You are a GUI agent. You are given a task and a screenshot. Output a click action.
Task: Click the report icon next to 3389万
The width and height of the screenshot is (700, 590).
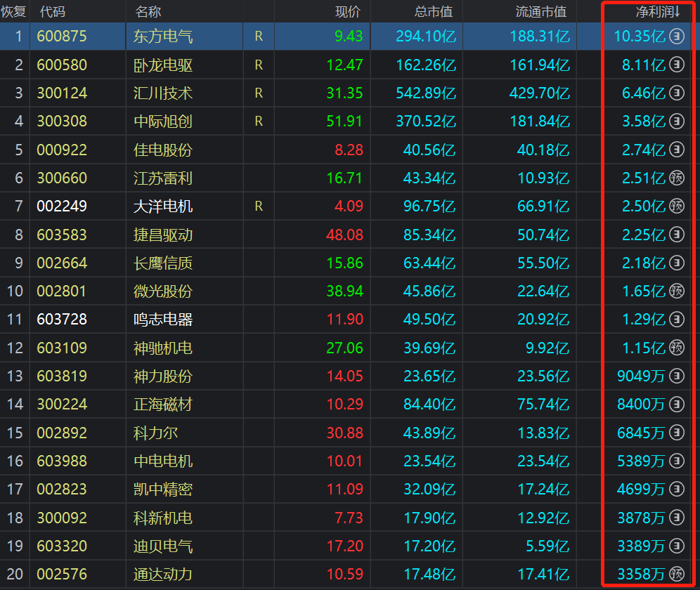click(677, 545)
